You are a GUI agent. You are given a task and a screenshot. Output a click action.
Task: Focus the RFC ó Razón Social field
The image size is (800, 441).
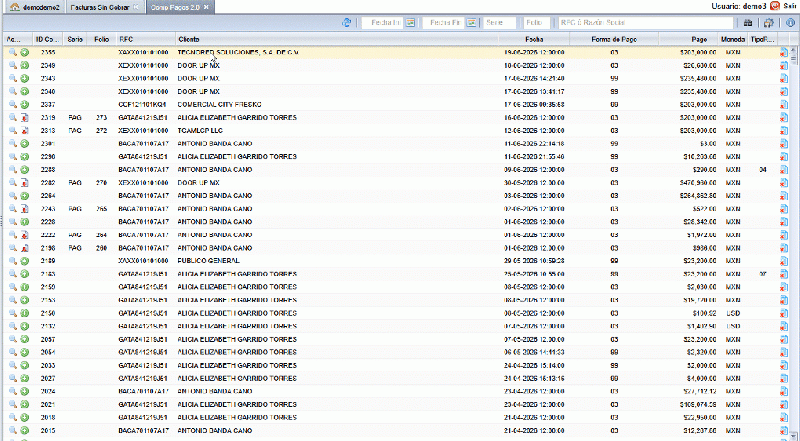645,22
